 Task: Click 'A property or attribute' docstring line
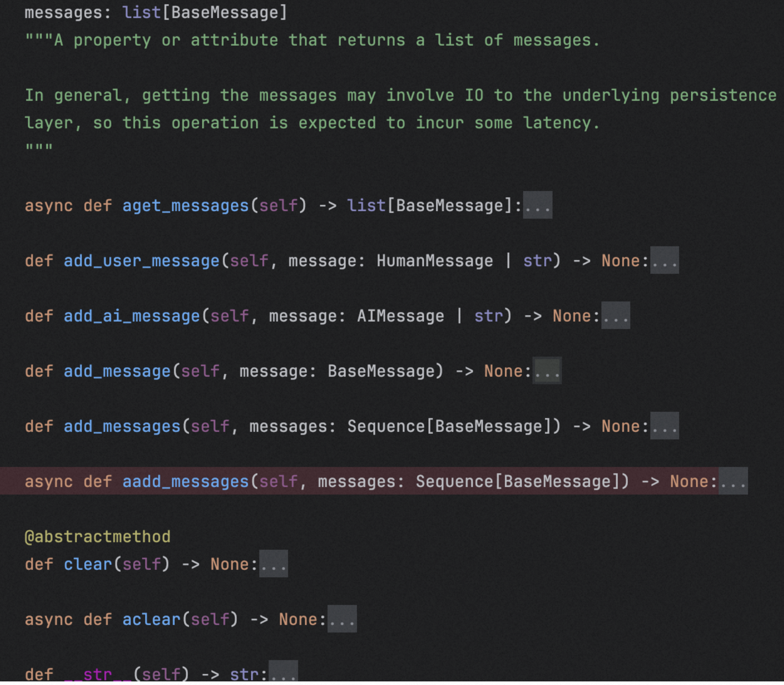pos(312,40)
